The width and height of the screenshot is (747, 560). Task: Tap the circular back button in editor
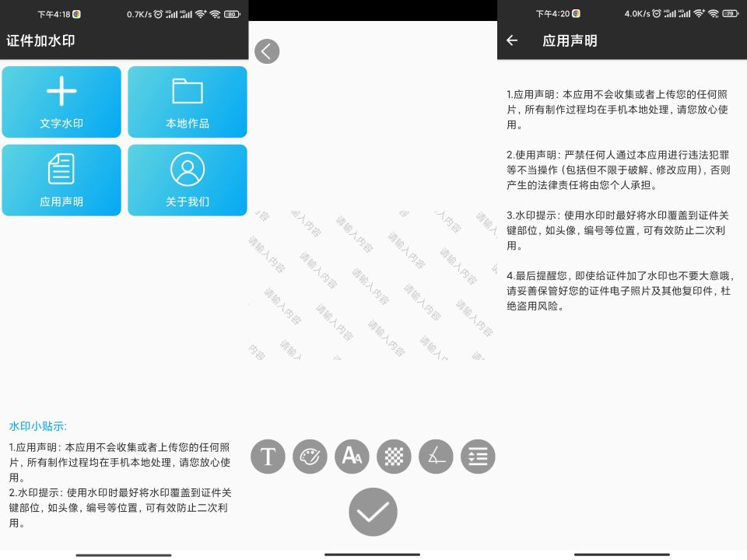pyautogui.click(x=267, y=51)
